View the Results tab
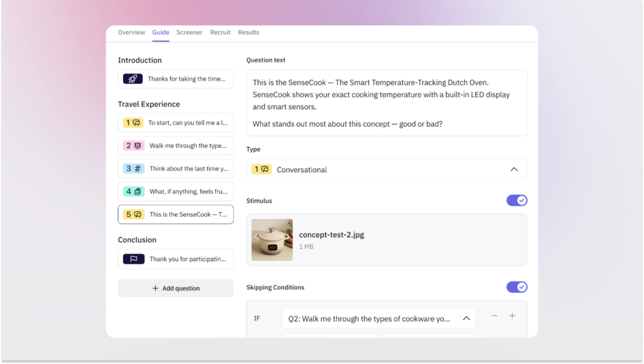The image size is (644, 364). tap(249, 32)
